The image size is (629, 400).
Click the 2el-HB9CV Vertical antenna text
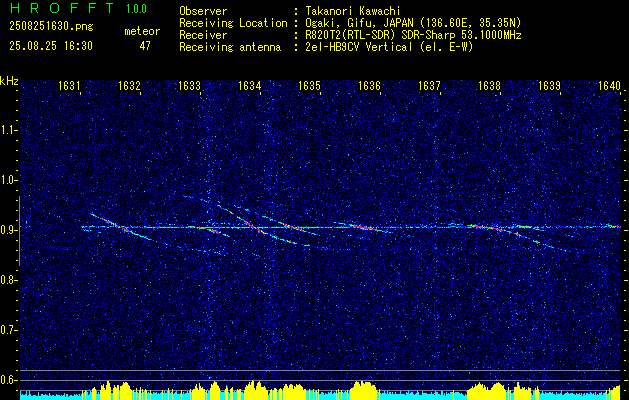tap(389, 47)
